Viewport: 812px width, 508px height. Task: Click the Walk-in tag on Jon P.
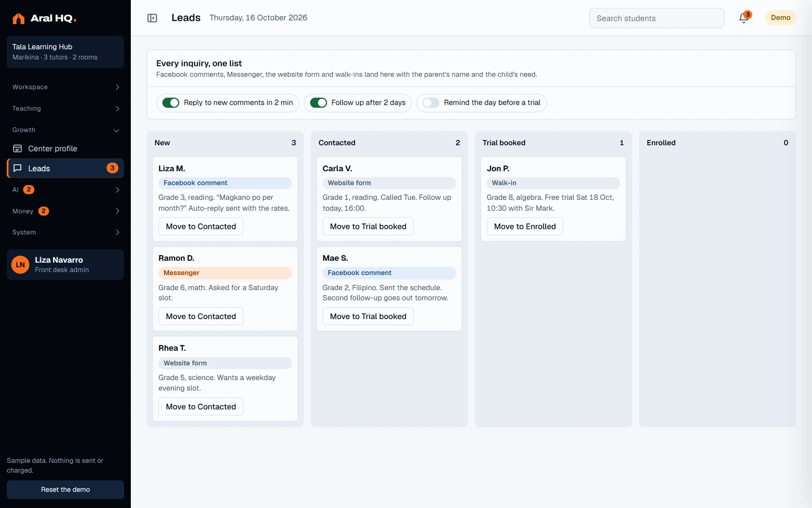(553, 183)
